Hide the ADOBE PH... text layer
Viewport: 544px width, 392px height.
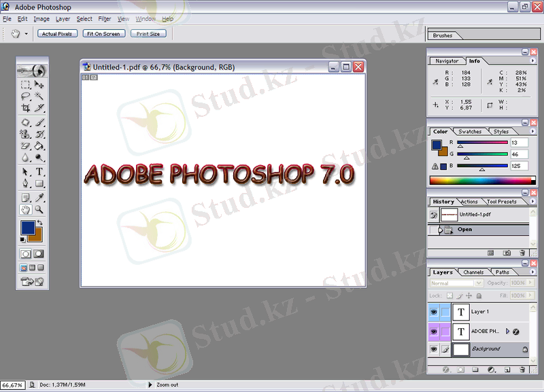pos(434,331)
